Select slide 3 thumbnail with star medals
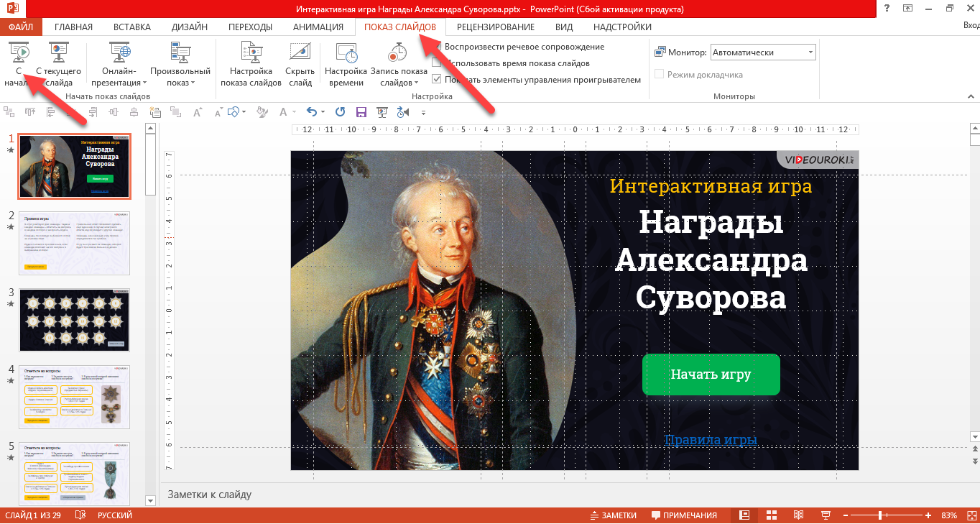 point(75,320)
